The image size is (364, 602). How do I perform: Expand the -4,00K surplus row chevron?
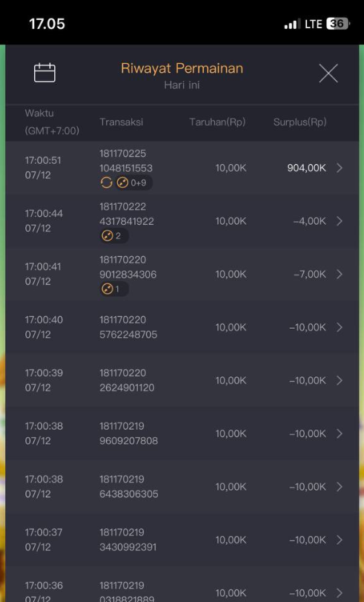(340, 220)
